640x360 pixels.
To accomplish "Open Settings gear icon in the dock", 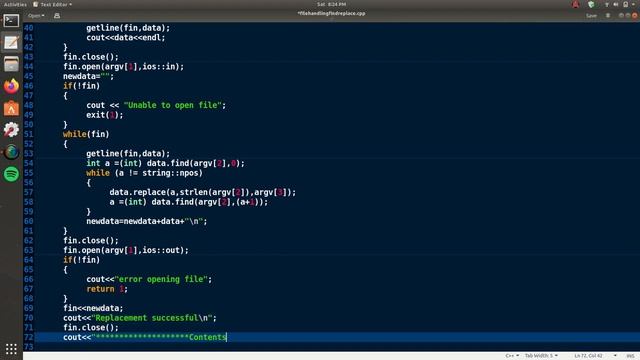I will coord(11,130).
